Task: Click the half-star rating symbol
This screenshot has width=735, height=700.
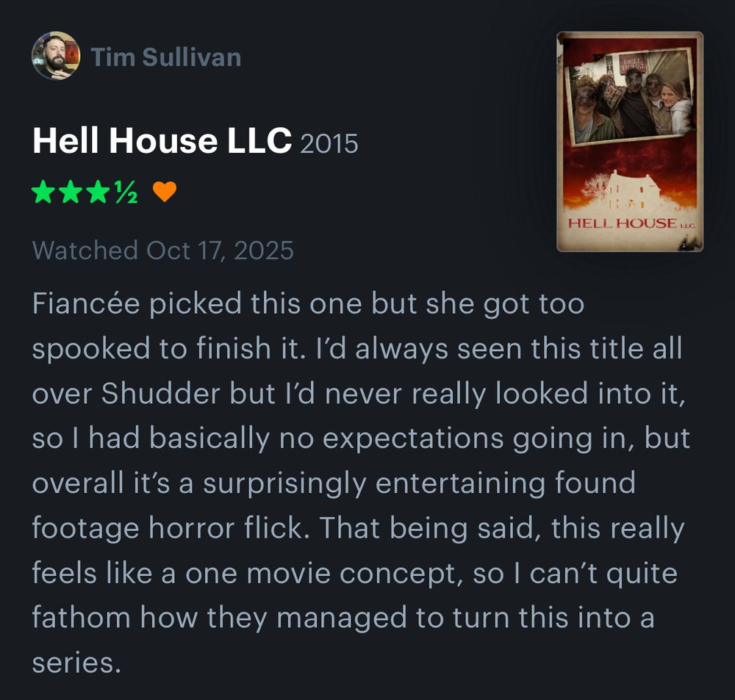Action: coord(126,192)
